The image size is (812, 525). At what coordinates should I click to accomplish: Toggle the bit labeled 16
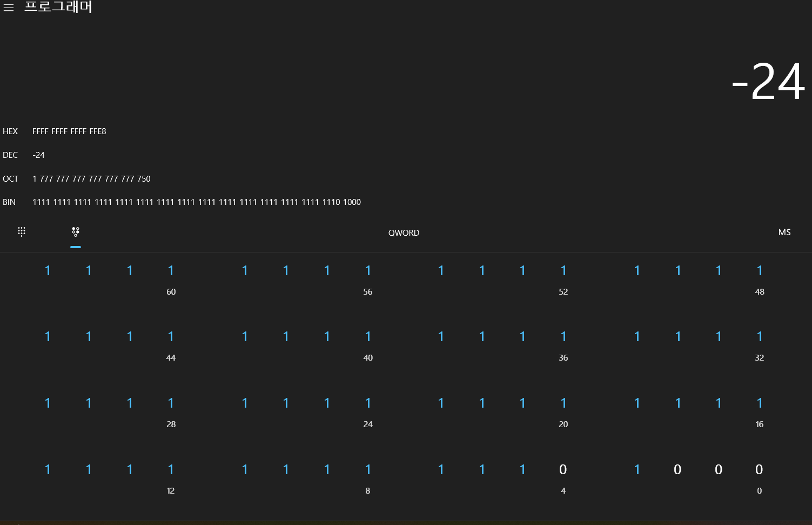tap(760, 403)
